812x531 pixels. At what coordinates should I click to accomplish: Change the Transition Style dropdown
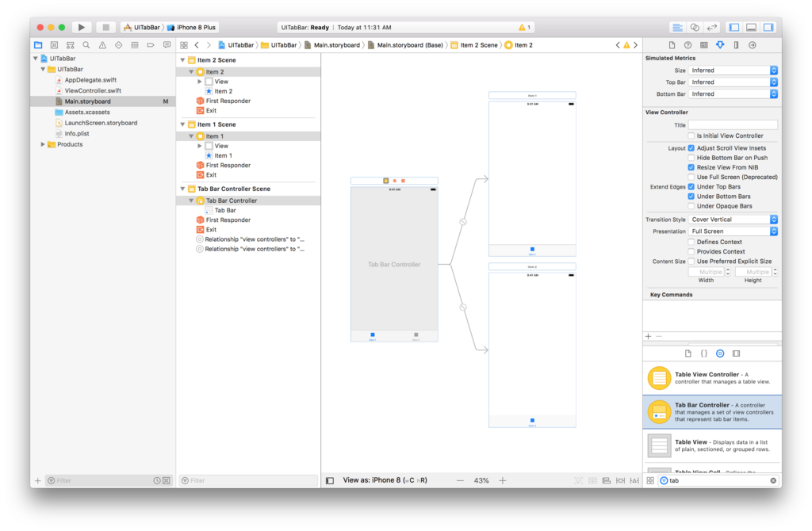(x=733, y=220)
